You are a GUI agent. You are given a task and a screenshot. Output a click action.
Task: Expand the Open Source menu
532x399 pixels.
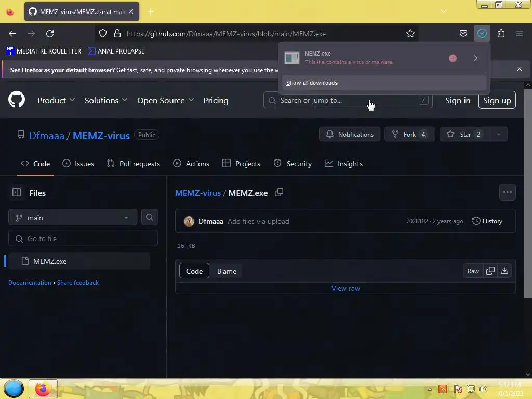coord(166,100)
